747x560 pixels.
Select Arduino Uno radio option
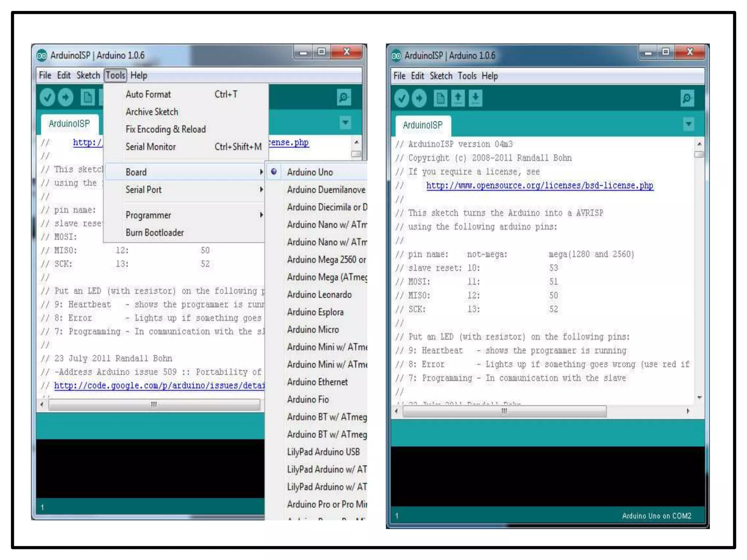[x=309, y=172]
